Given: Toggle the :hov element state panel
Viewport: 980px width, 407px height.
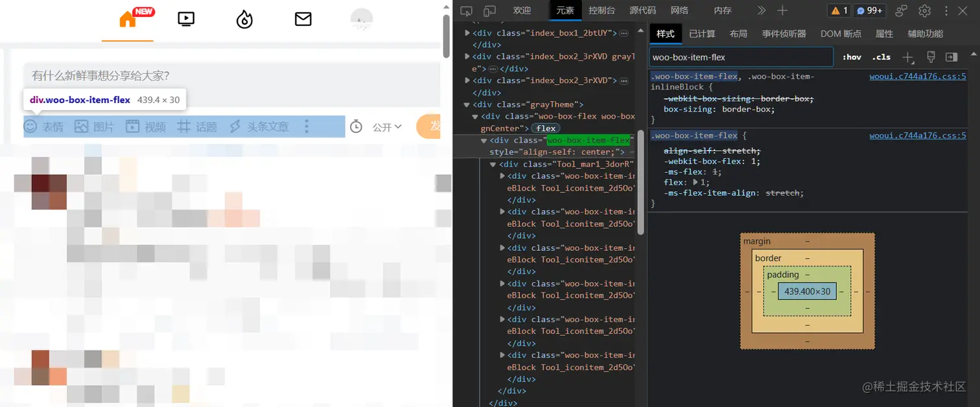Looking at the screenshot, I should (x=852, y=57).
